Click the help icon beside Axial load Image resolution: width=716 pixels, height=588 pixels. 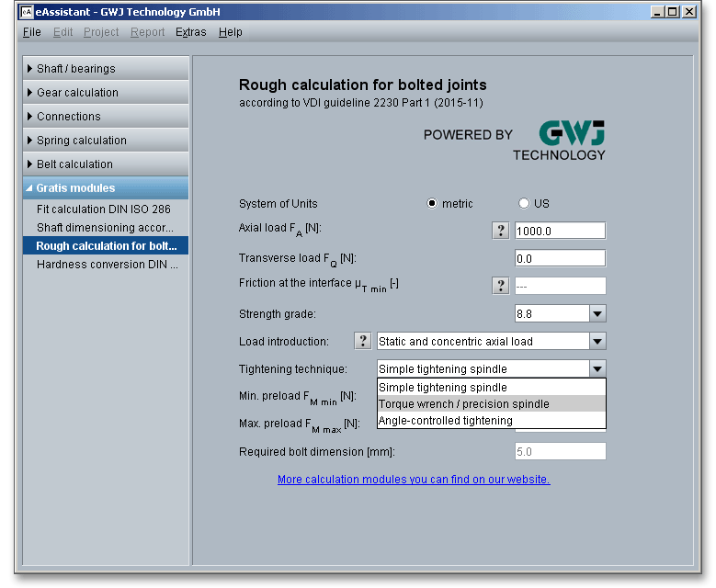point(501,231)
